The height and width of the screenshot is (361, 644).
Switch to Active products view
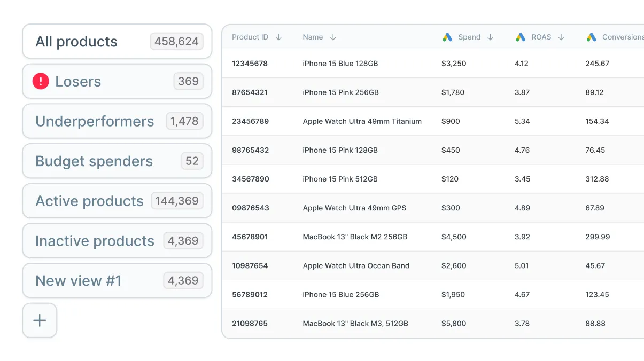pos(117,201)
